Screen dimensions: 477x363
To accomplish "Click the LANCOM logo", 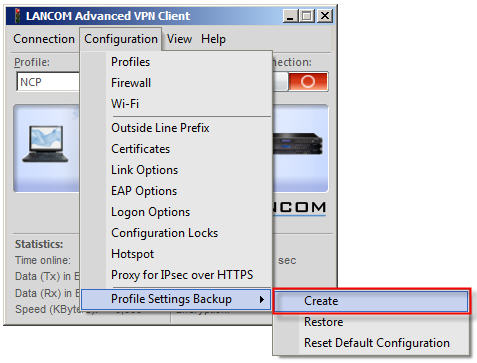I will point(299,207).
